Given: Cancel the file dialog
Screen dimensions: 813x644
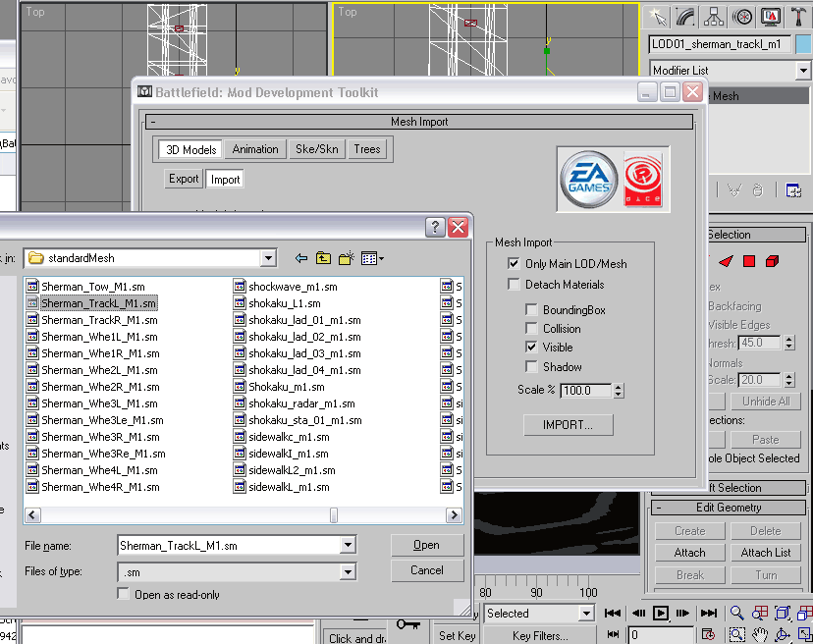Looking at the screenshot, I should click(427, 570).
